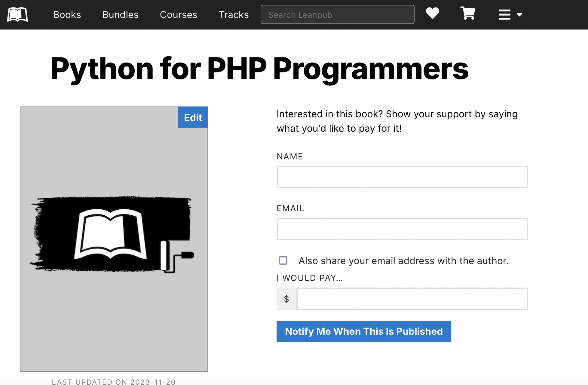
Task: Click the book cover placeholder image
Action: click(114, 239)
